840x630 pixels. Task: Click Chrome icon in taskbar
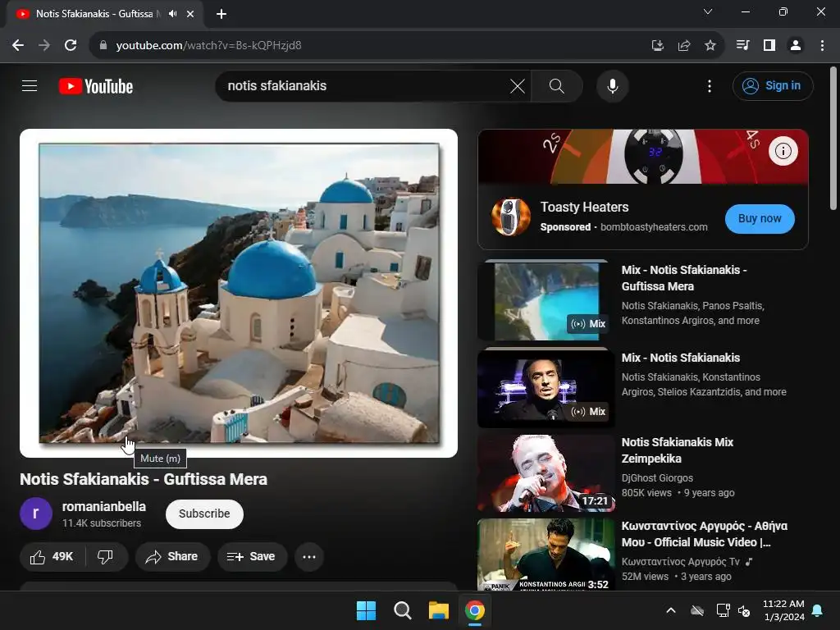coord(475,610)
